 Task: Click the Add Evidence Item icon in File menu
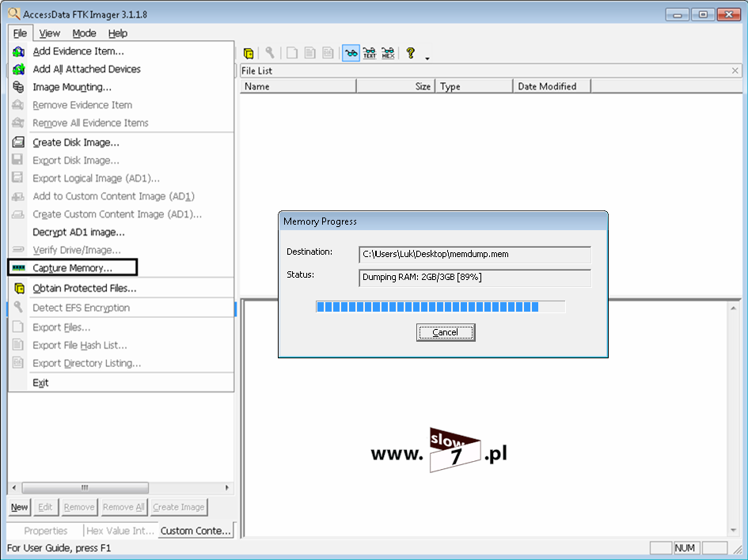19,51
